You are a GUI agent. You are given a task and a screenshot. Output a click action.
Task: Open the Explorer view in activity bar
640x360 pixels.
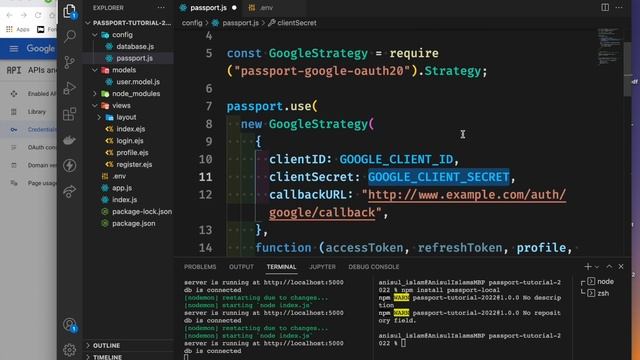coord(70,11)
